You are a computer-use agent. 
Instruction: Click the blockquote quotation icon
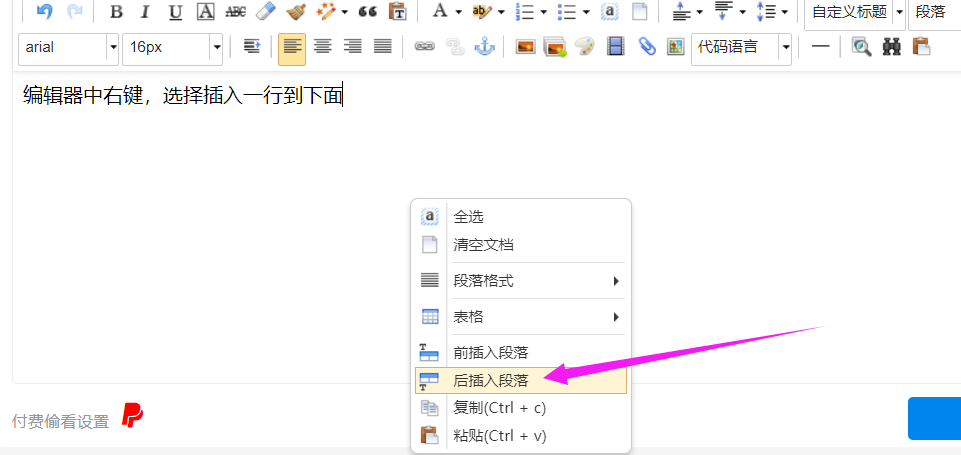367,12
